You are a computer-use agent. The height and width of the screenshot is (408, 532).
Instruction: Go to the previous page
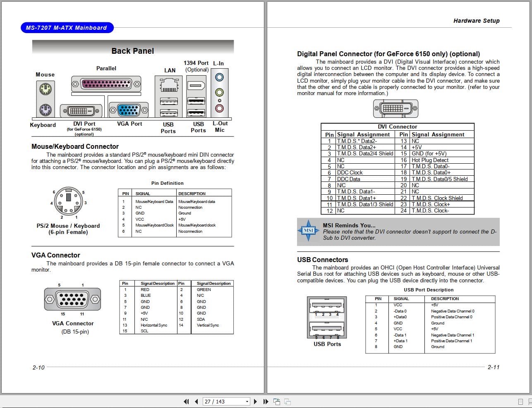[x=196, y=401]
